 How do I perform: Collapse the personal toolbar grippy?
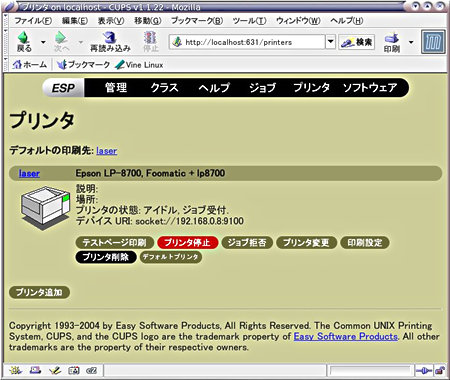pyautogui.click(x=6, y=64)
